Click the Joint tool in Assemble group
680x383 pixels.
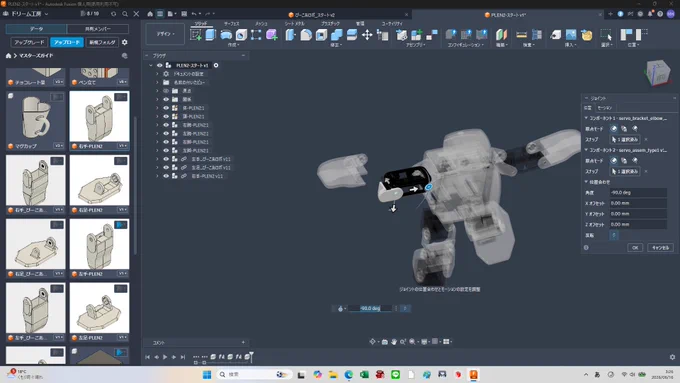432,35
